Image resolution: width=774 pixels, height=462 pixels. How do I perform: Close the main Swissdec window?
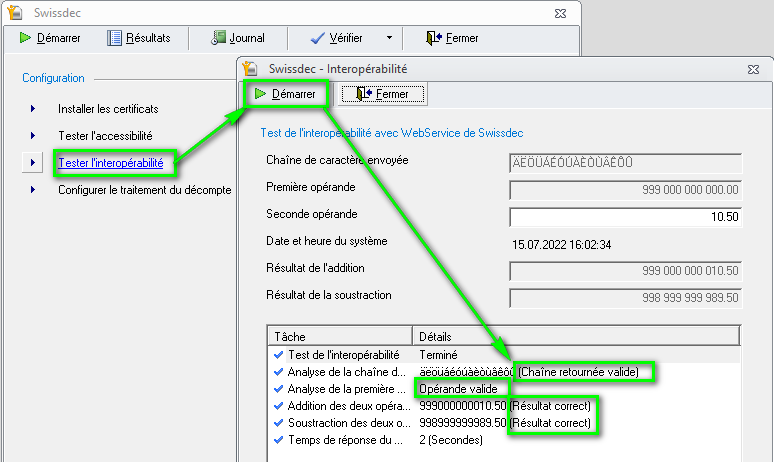click(560, 13)
